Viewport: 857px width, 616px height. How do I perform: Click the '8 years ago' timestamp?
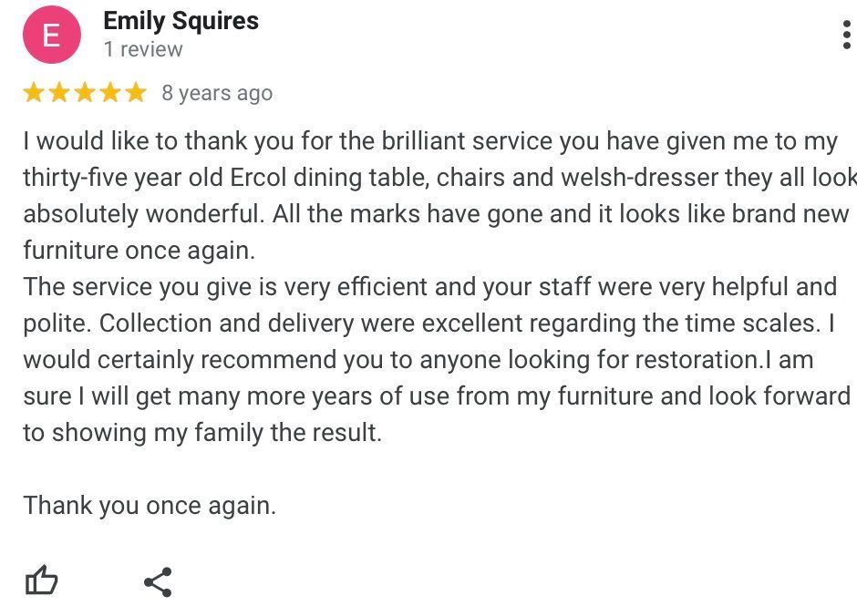pyautogui.click(x=217, y=94)
